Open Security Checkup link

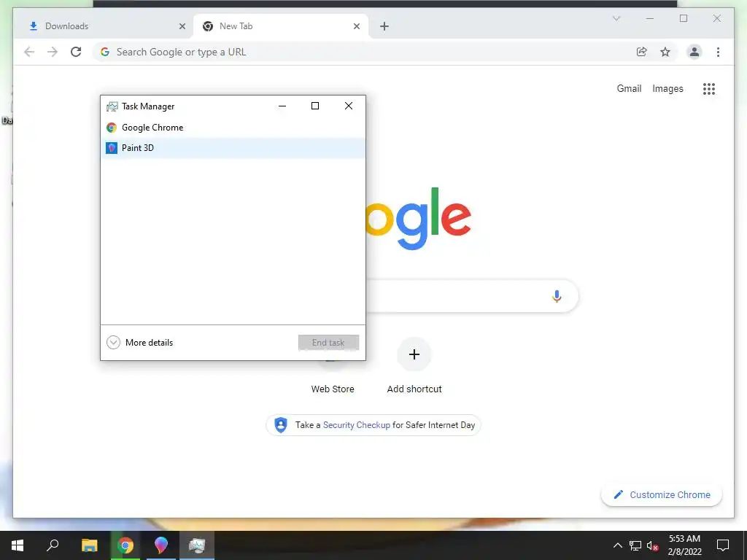356,425
